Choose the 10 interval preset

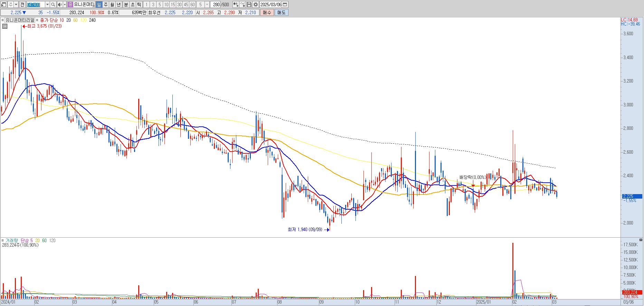pyautogui.click(x=166, y=4)
